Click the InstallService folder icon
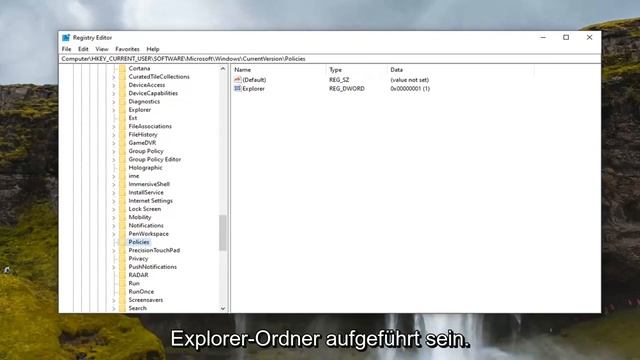Screen dimensions: 640x360 (x=122, y=192)
